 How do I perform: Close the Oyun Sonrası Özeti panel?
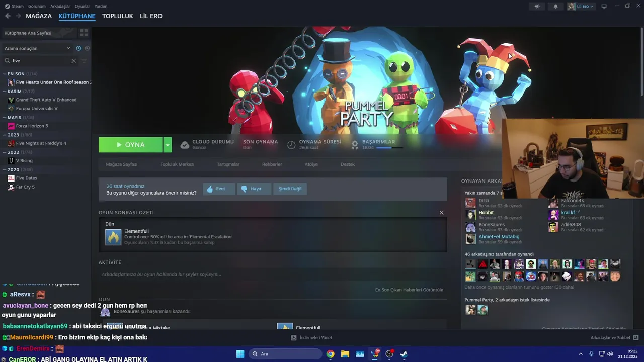tap(442, 213)
